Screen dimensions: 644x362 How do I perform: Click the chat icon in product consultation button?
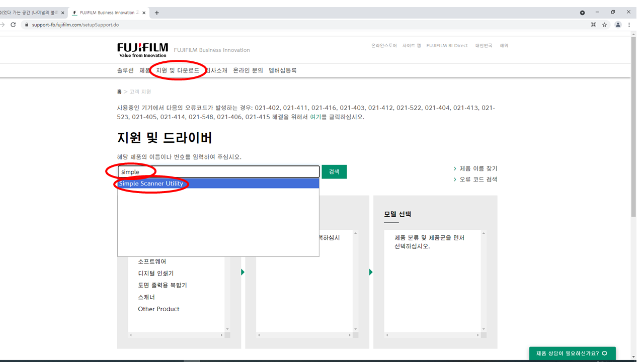(604, 353)
